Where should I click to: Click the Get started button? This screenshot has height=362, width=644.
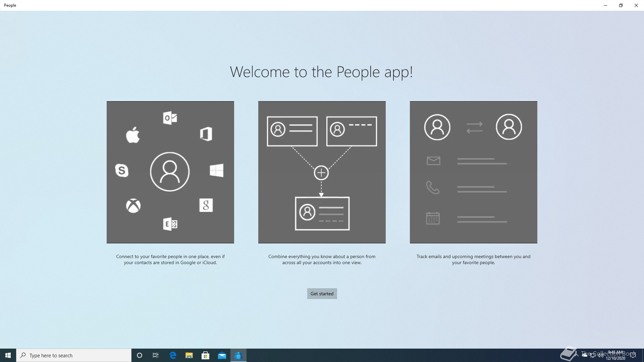click(322, 294)
